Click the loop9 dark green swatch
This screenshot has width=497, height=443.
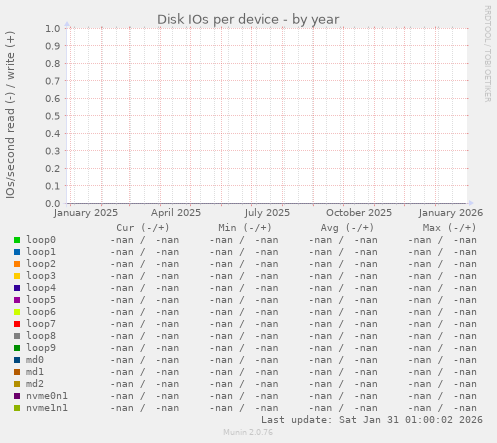click(x=17, y=348)
